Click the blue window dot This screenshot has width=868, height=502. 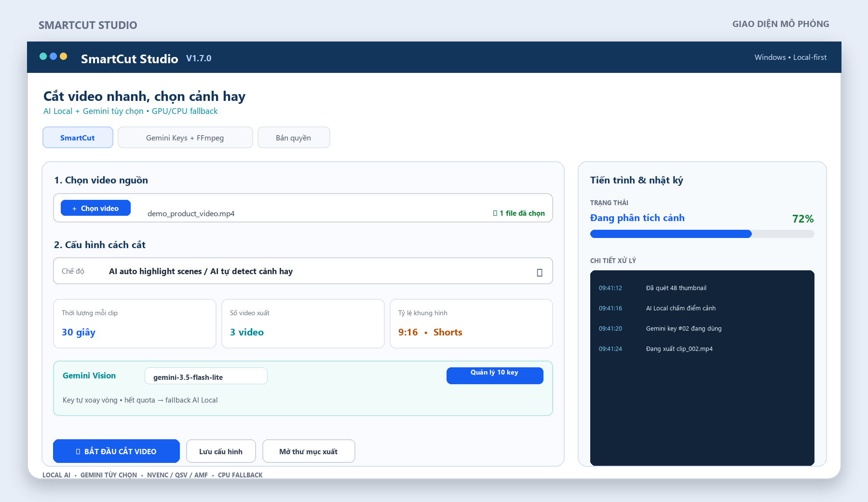53,56
